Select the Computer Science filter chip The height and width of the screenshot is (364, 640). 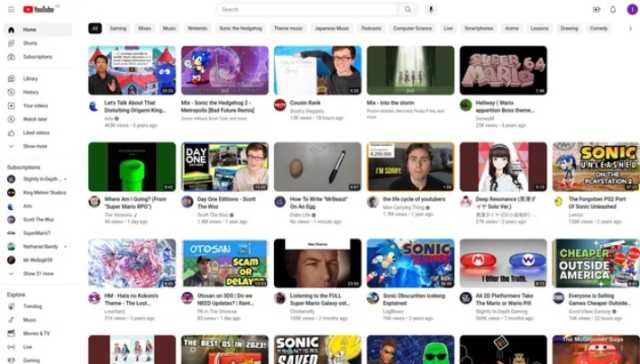412,29
